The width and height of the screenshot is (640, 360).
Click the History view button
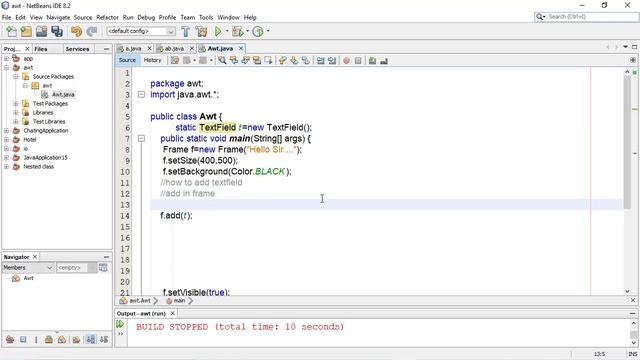tap(153, 60)
